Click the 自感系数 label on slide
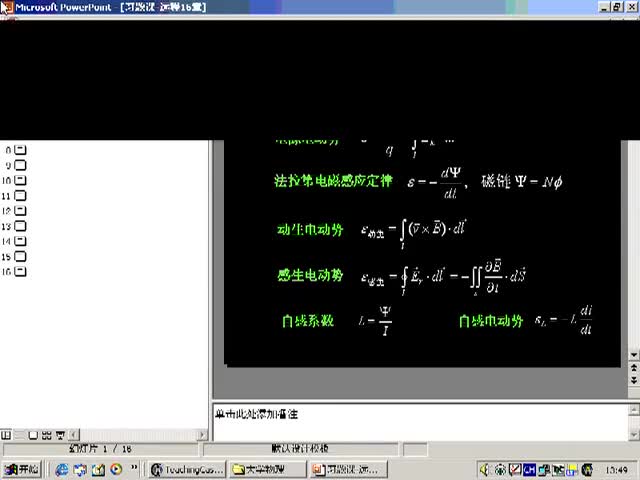This screenshot has width=640, height=480. click(308, 321)
